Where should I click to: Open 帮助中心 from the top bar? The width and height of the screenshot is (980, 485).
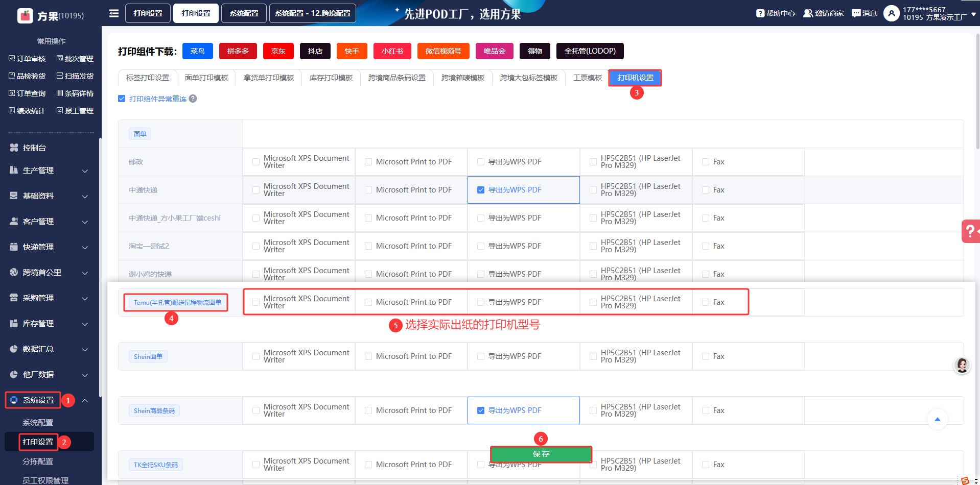click(x=776, y=13)
